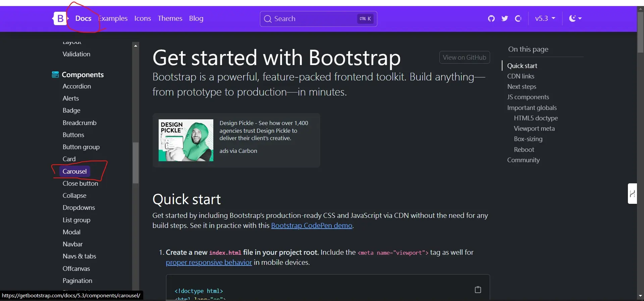Click the magnifier icon in the search box
The height and width of the screenshot is (301, 644).
point(268,19)
